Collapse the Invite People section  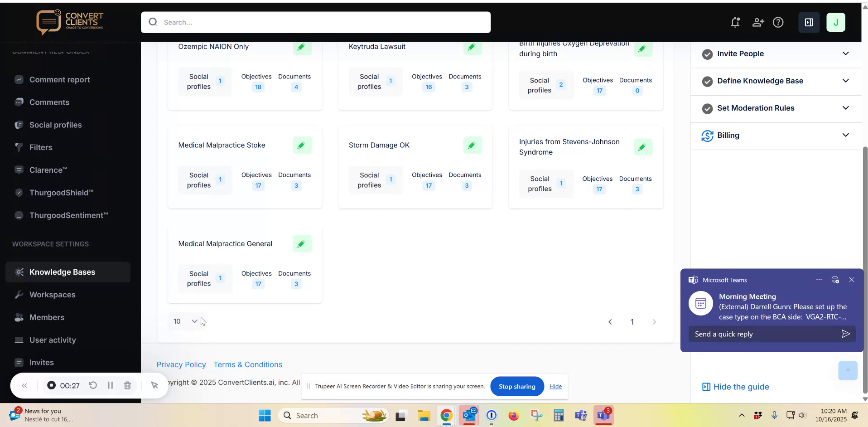[x=845, y=53]
